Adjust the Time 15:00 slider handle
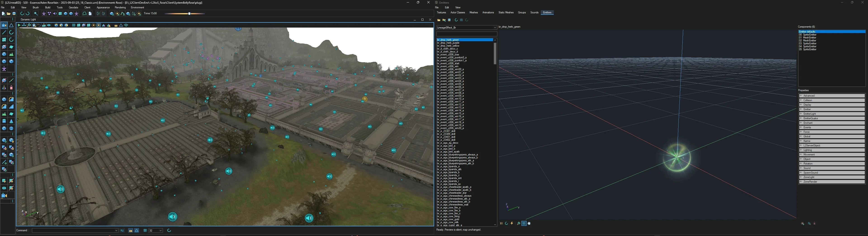 coord(189,14)
